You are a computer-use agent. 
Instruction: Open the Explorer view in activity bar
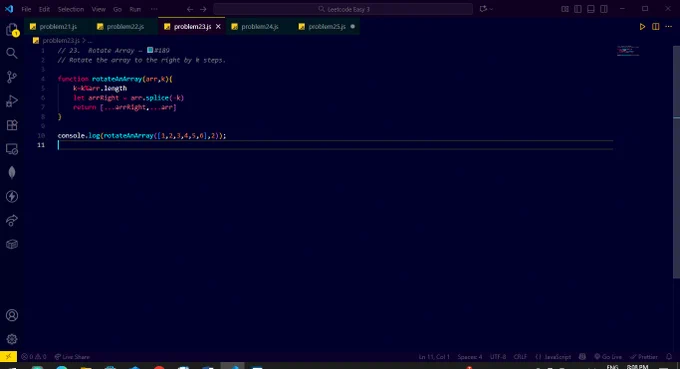pyautogui.click(x=12, y=29)
